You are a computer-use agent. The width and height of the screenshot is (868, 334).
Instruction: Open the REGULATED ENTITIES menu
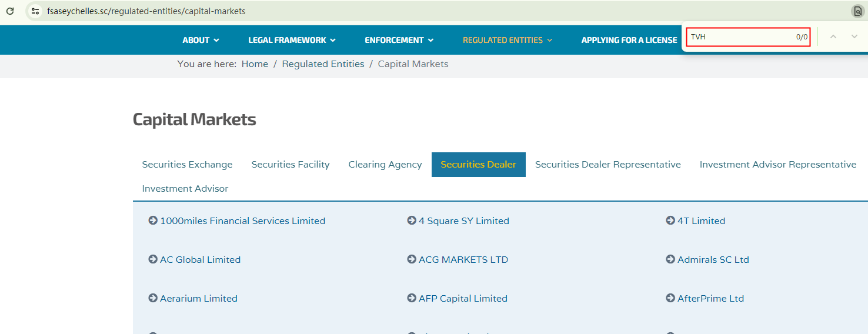click(x=508, y=40)
